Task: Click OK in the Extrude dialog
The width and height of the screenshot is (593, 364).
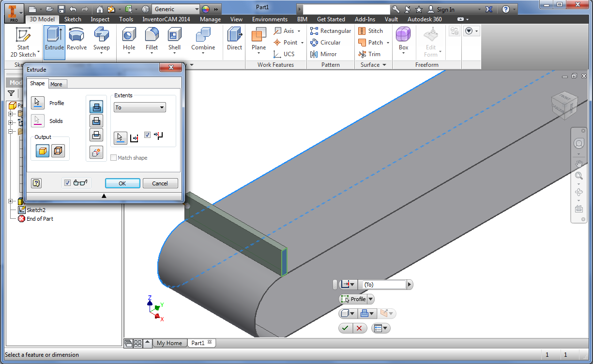Action: [122, 183]
